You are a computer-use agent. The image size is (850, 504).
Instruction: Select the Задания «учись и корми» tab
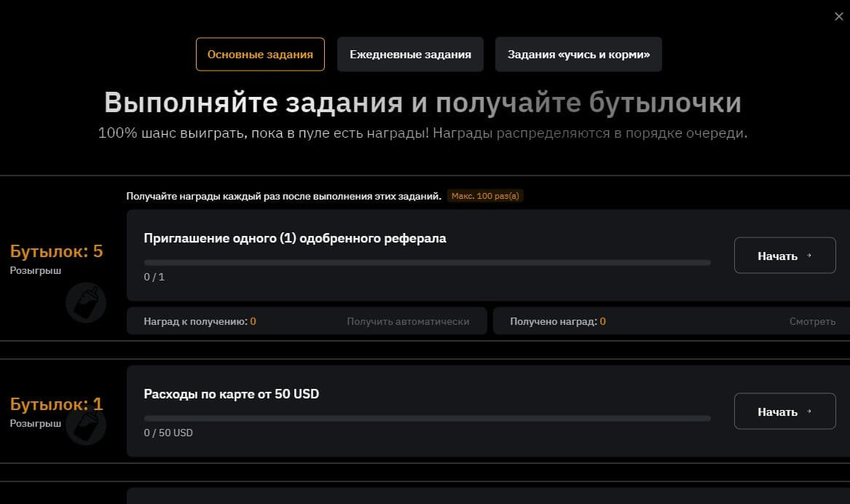click(578, 55)
